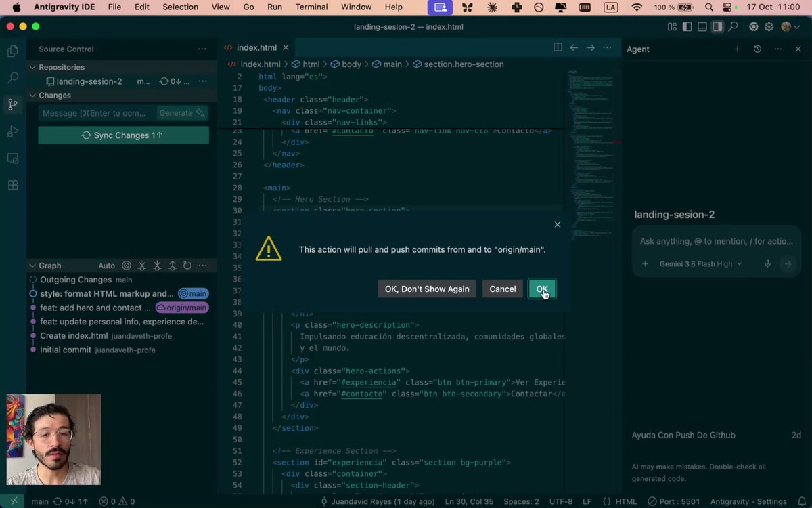Open customize layout icon in title bar
The width and height of the screenshot is (812, 508).
[x=672, y=27]
